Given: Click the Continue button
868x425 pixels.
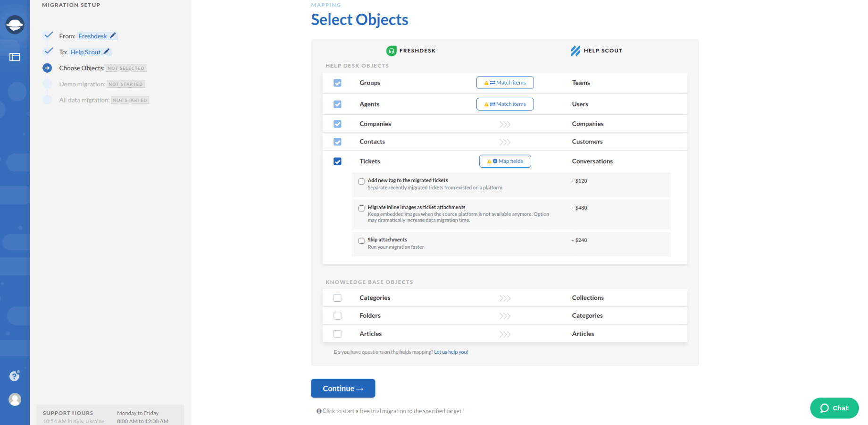Looking at the screenshot, I should coord(343,389).
